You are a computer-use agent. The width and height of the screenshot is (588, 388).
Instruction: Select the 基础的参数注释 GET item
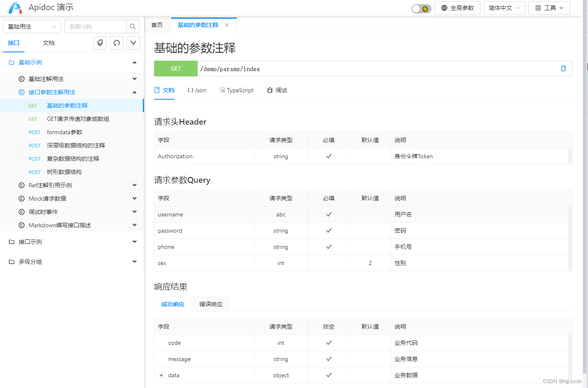[x=71, y=106]
